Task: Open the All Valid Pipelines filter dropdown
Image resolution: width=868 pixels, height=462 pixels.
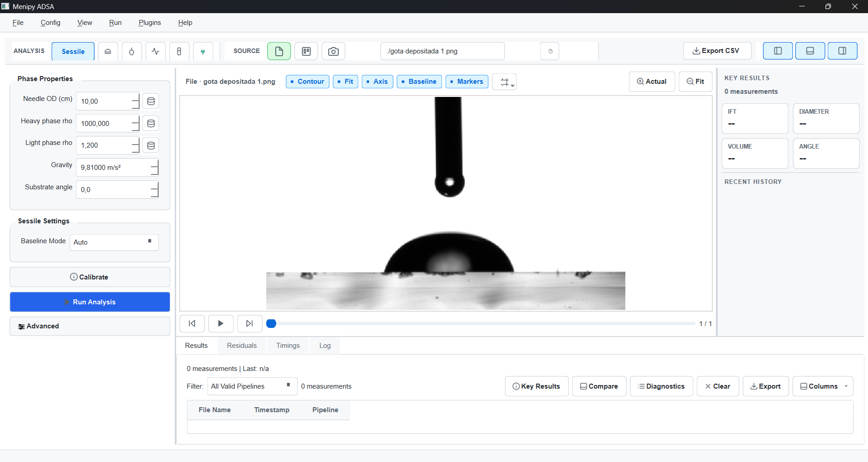Action: [x=252, y=386]
